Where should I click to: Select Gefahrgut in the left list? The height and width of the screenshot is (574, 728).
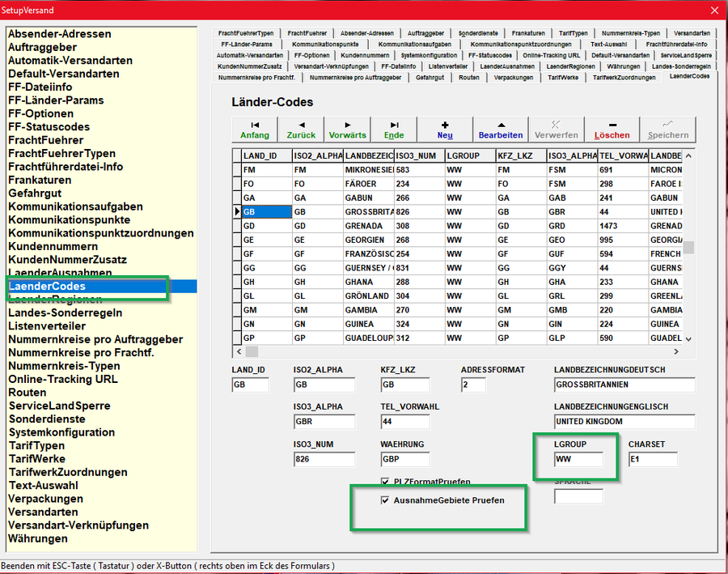click(x=36, y=193)
